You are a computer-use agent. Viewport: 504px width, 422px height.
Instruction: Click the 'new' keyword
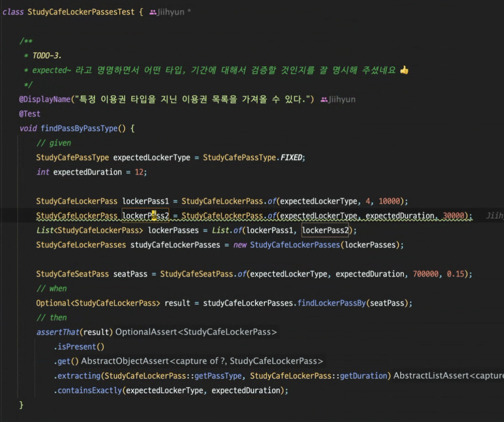(240, 245)
